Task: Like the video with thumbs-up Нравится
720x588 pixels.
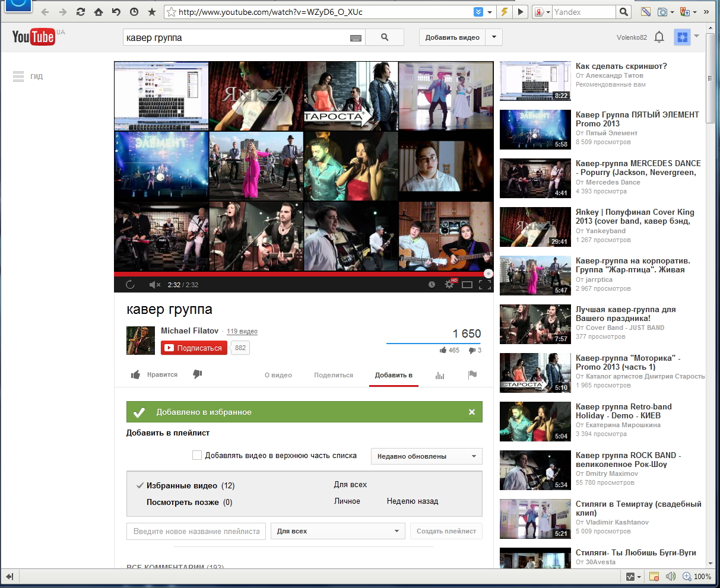Action: tap(154, 374)
